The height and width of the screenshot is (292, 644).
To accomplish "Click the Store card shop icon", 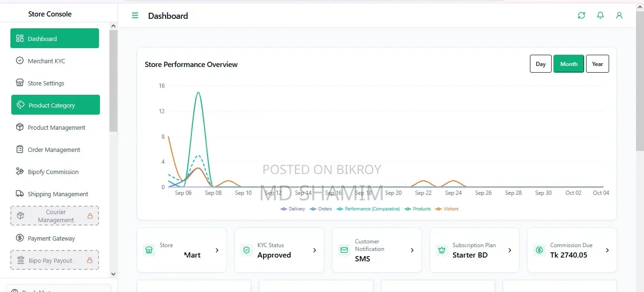I will (x=149, y=250).
